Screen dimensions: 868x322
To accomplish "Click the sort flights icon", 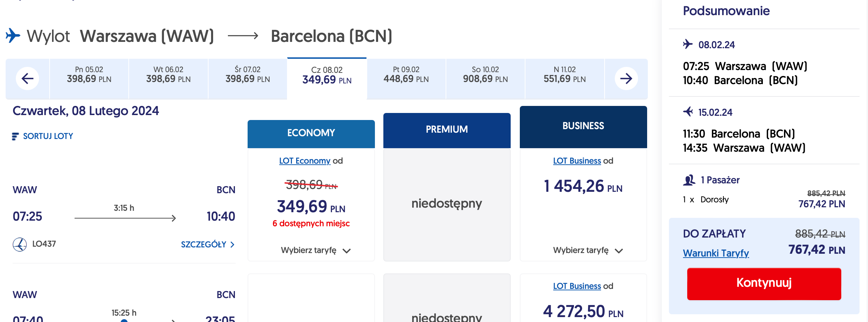I will [15, 137].
